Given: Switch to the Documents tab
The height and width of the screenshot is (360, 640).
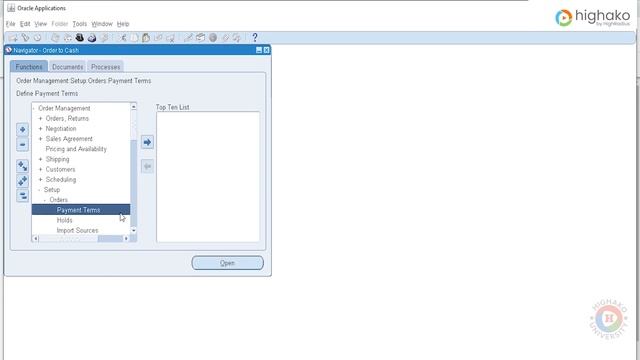Looking at the screenshot, I should (67, 67).
